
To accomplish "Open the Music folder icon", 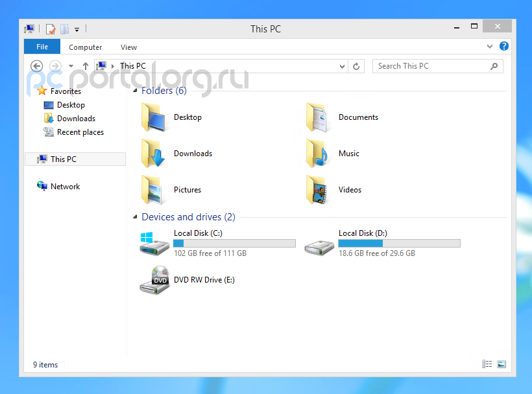I will [317, 154].
